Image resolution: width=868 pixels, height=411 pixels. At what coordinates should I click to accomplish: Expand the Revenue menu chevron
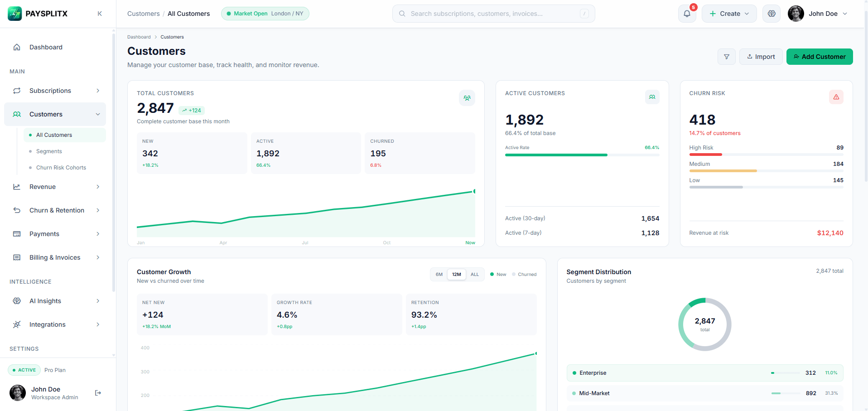pyautogui.click(x=98, y=187)
